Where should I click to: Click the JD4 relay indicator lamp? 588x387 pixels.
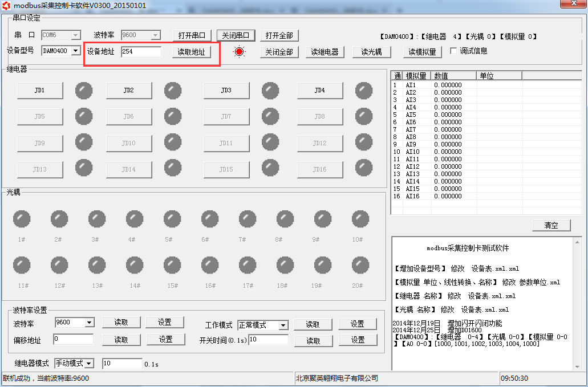click(363, 90)
